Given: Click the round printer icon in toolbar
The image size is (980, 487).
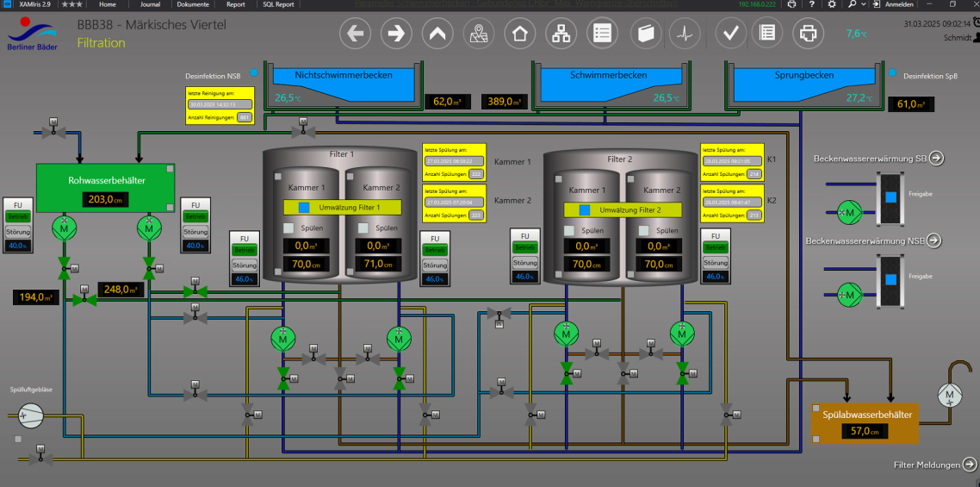Looking at the screenshot, I should point(808,34).
